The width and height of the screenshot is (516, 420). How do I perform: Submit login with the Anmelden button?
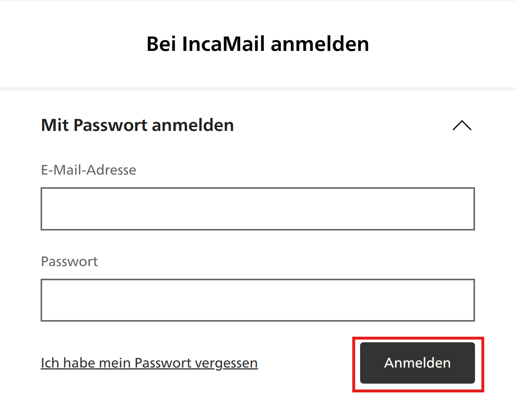pos(417,363)
